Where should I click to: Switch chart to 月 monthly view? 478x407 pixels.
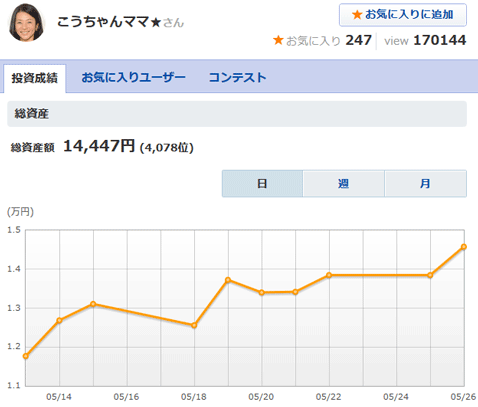tap(425, 184)
